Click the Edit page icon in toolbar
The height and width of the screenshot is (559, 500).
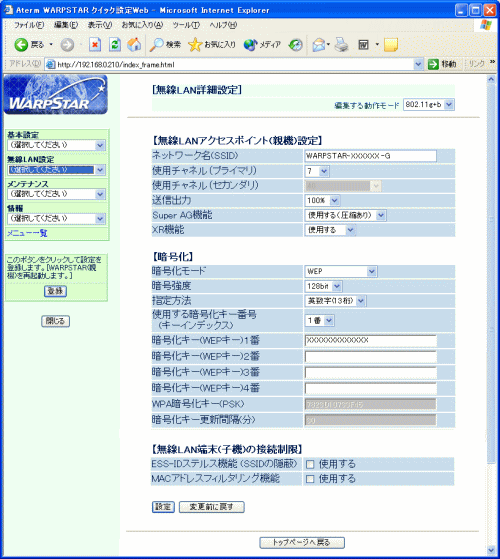[x=363, y=45]
